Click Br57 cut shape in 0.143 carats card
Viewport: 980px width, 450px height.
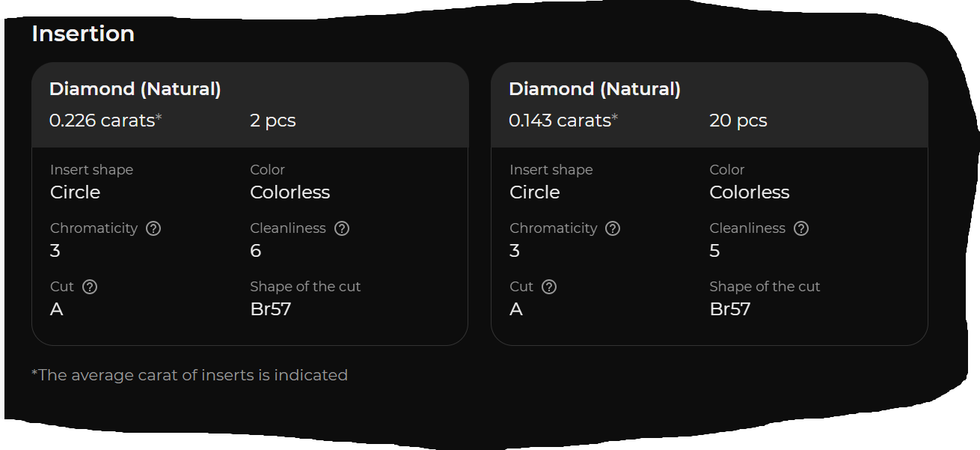click(730, 309)
